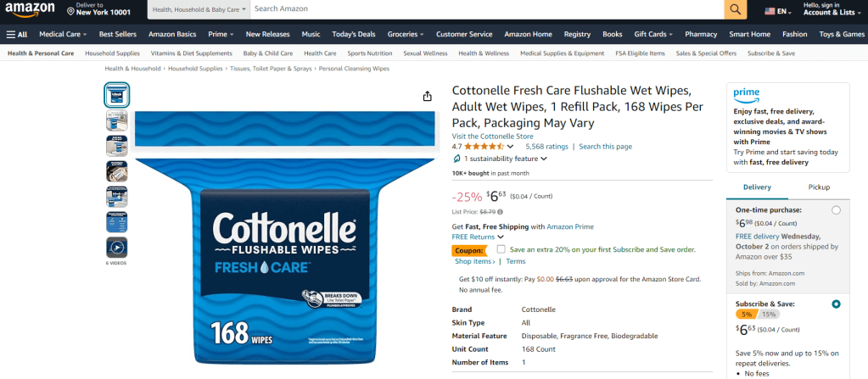The height and width of the screenshot is (379, 868).
Task: Click the orange search magnifier button
Action: point(735,9)
